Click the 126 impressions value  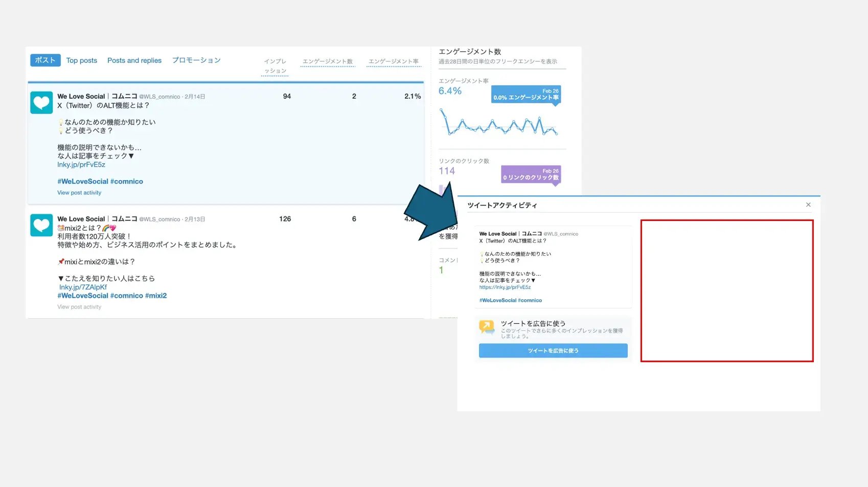pyautogui.click(x=285, y=219)
